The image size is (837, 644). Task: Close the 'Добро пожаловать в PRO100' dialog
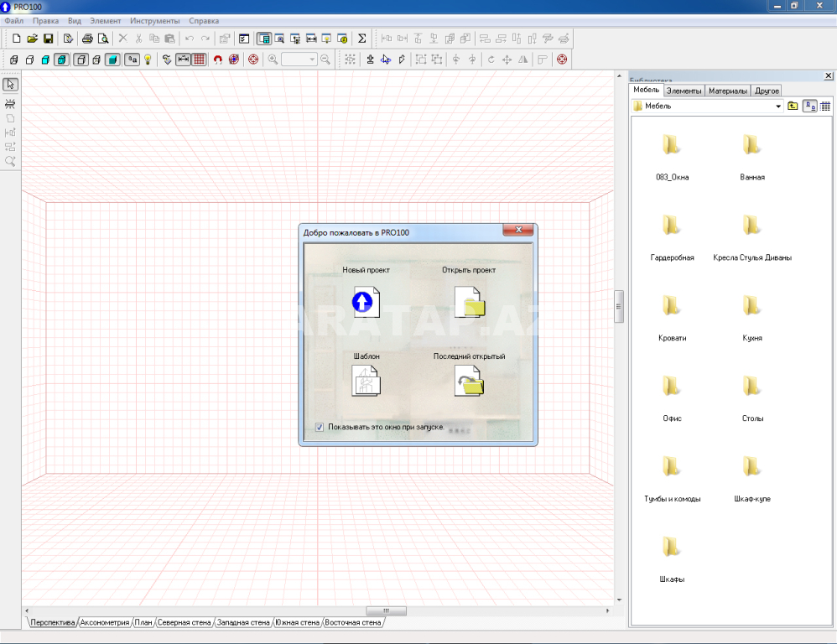click(517, 230)
